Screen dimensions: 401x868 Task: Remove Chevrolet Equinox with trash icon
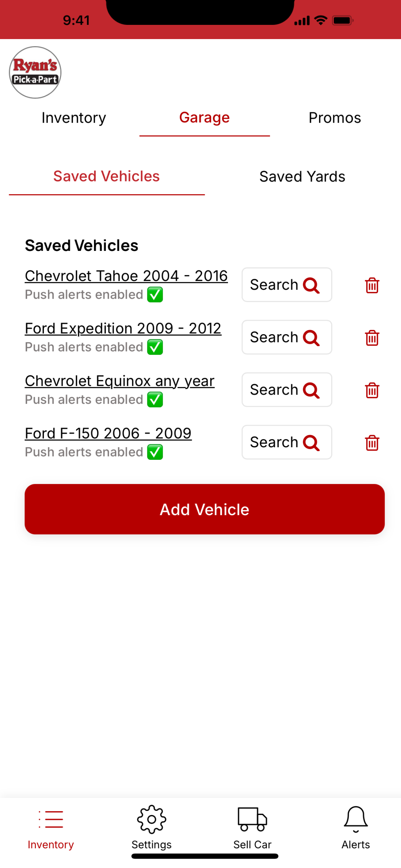point(372,390)
